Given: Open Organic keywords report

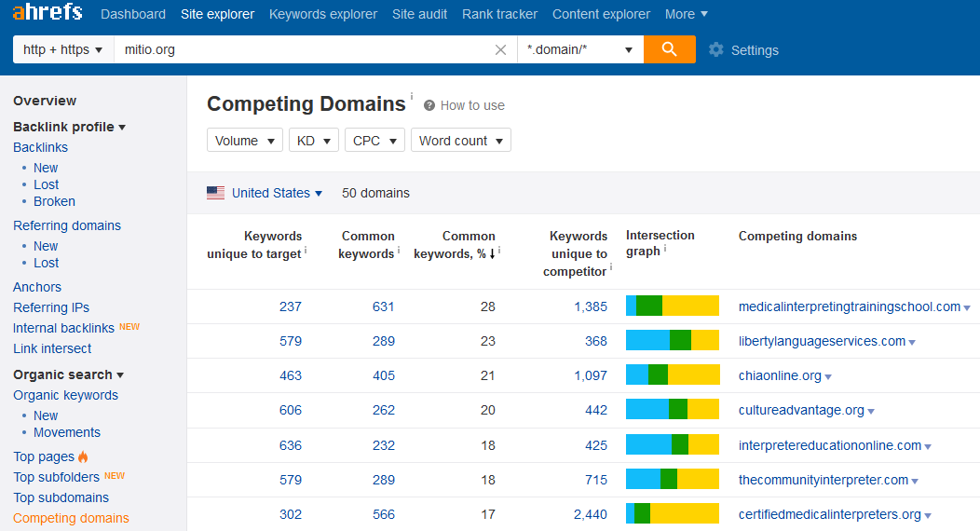Looking at the screenshot, I should click(65, 395).
